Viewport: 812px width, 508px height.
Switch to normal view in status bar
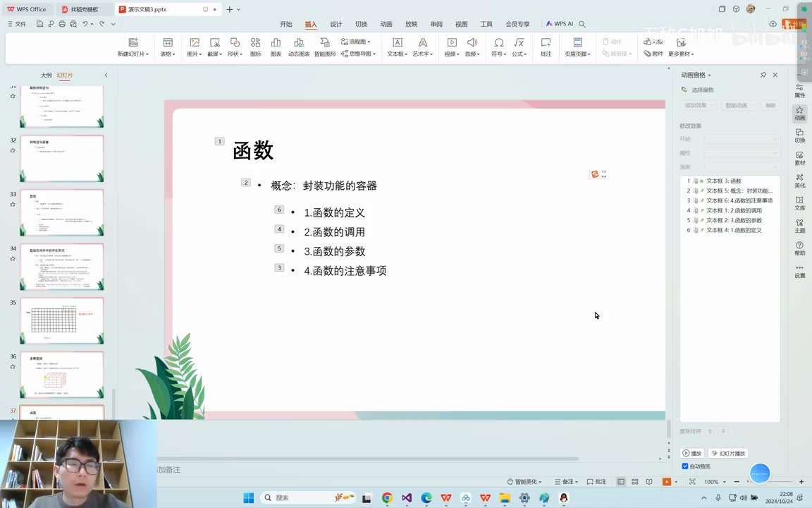(621, 482)
